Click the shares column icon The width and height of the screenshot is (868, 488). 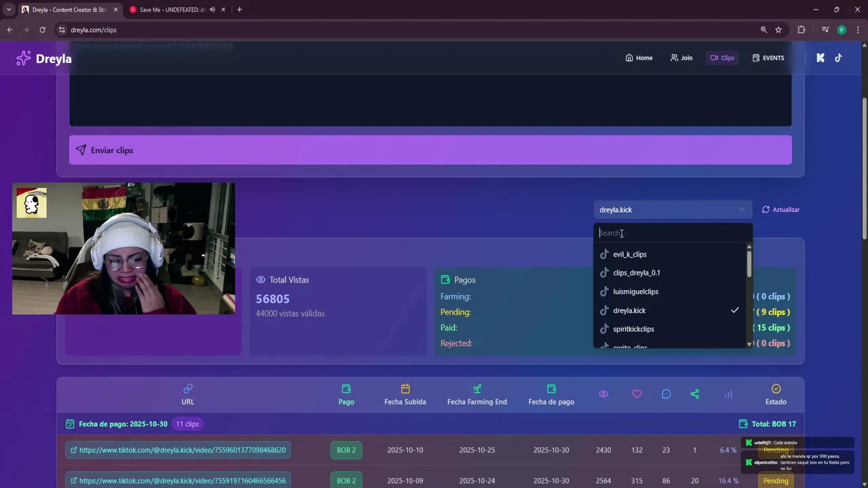694,394
